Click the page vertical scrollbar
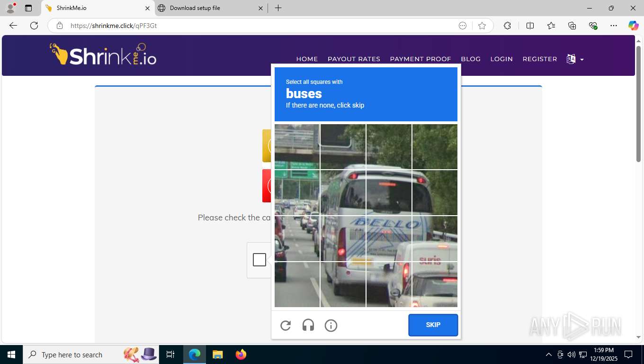 (x=639, y=104)
